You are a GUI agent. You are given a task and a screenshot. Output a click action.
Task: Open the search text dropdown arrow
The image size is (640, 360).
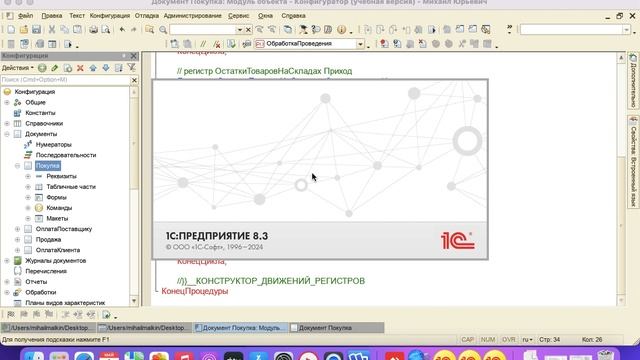pos(240,30)
